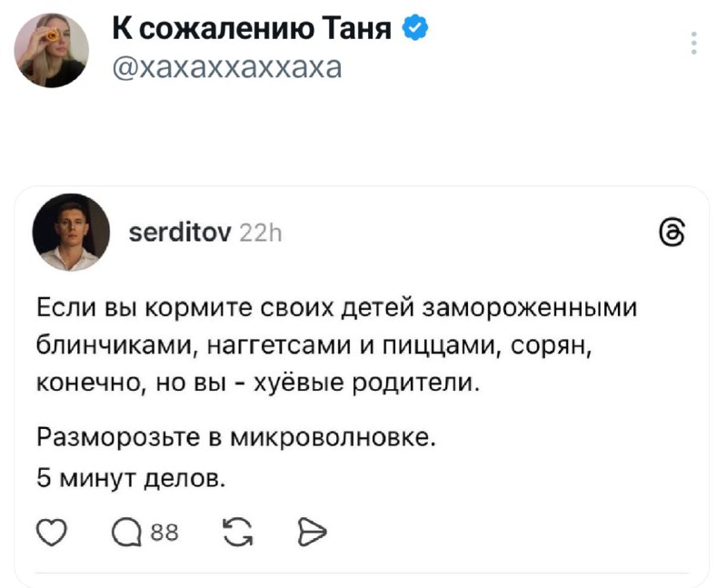Click the text "5 минут делов."
Viewport: 727px width, 588px height.
(129, 474)
